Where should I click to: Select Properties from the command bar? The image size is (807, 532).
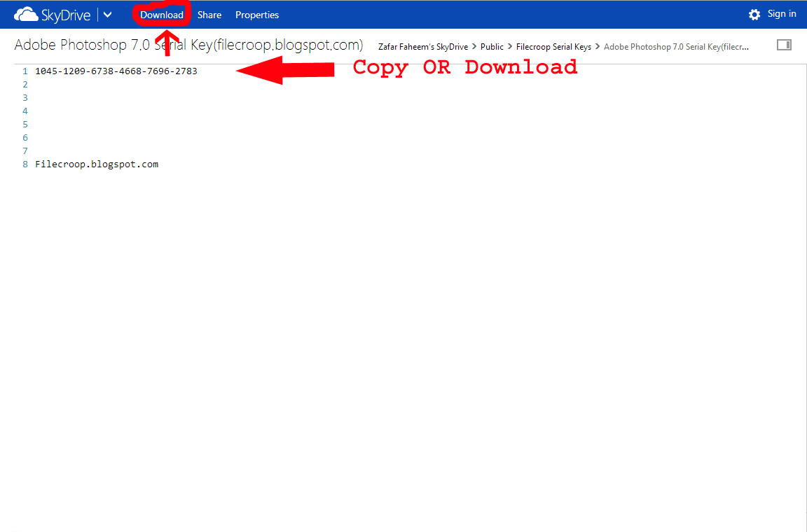tap(256, 14)
